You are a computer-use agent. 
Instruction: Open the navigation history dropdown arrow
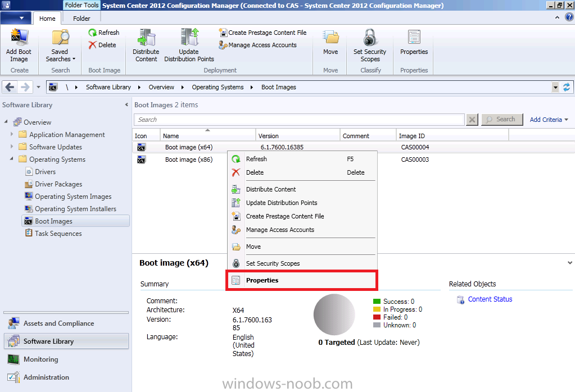(x=39, y=87)
